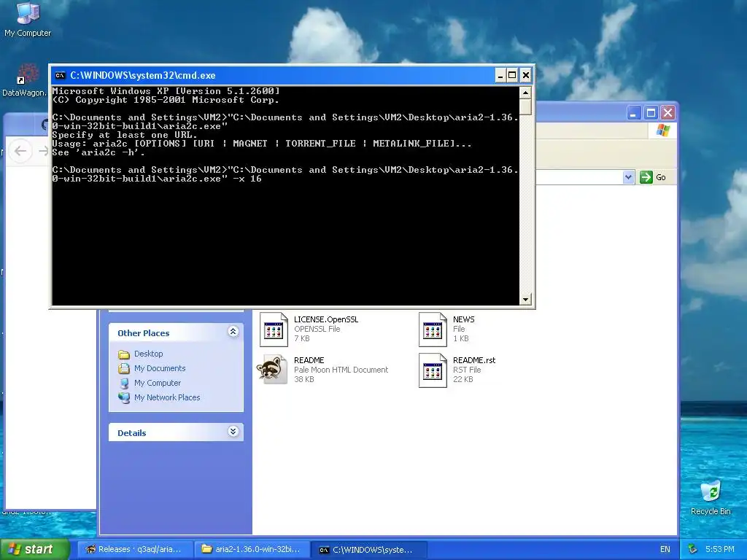
Task: Open the Start menu
Action: coord(35,550)
